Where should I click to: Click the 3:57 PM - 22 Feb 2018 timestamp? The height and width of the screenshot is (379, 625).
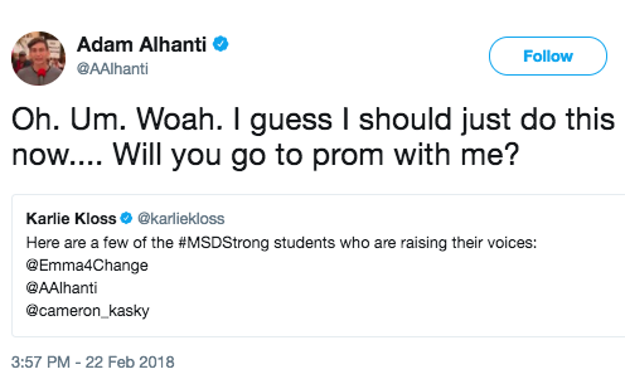pyautogui.click(x=93, y=362)
